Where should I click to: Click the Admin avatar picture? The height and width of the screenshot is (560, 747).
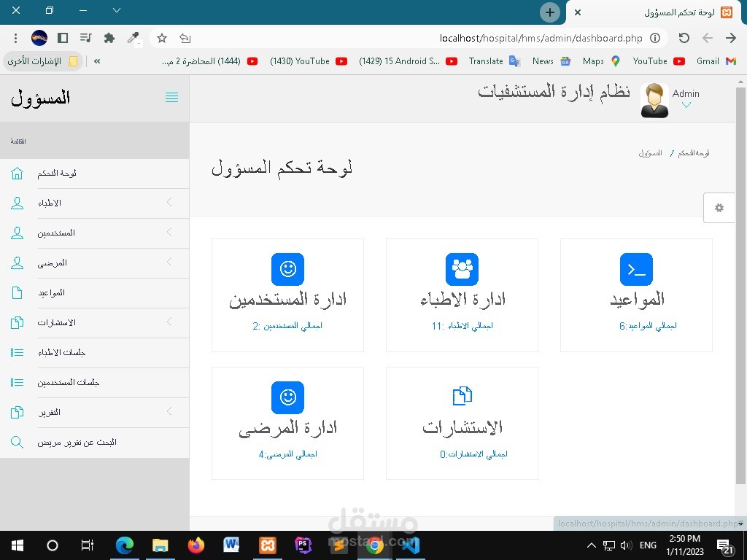[x=654, y=101]
